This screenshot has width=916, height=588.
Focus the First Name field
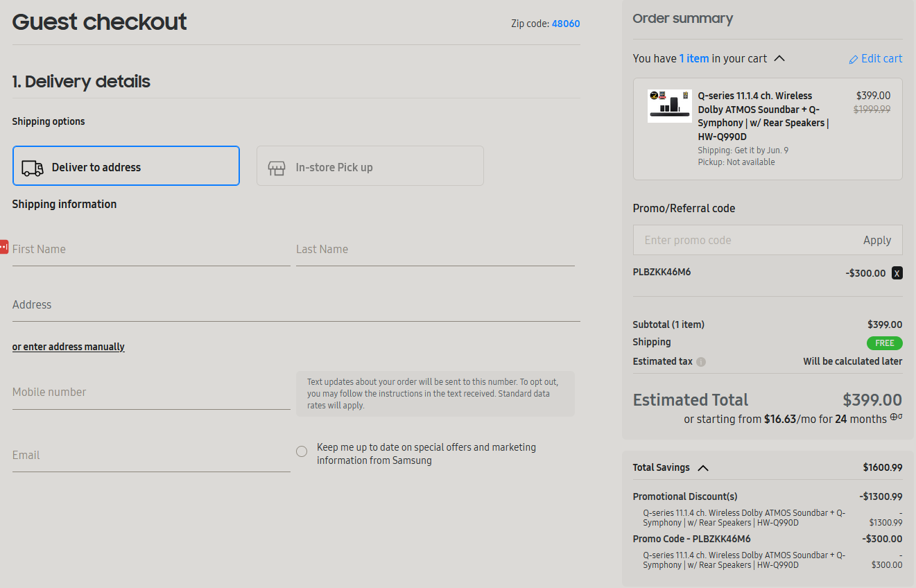point(151,250)
